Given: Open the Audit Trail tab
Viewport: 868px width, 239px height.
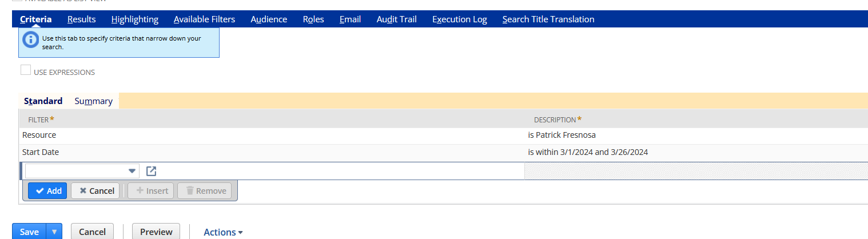Looking at the screenshot, I should 396,19.
